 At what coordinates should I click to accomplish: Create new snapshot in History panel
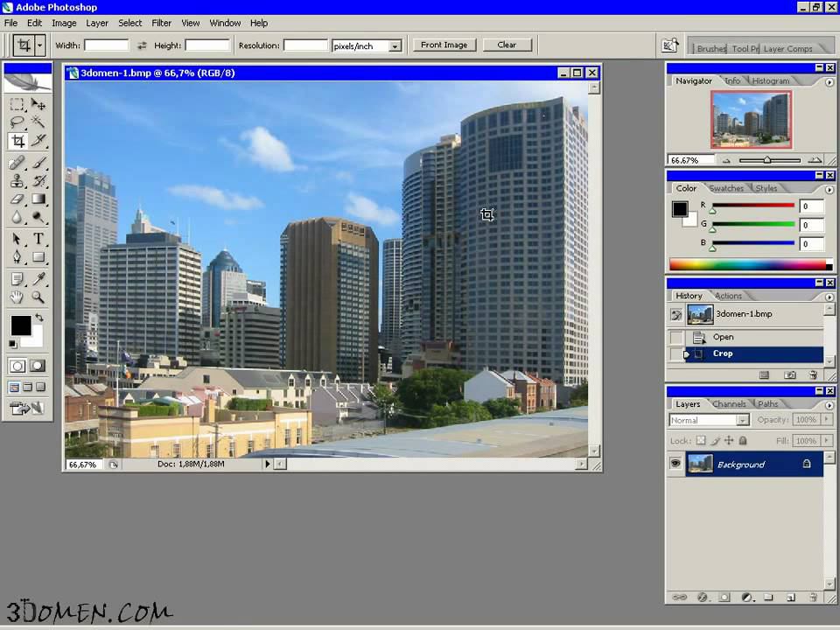[x=790, y=374]
